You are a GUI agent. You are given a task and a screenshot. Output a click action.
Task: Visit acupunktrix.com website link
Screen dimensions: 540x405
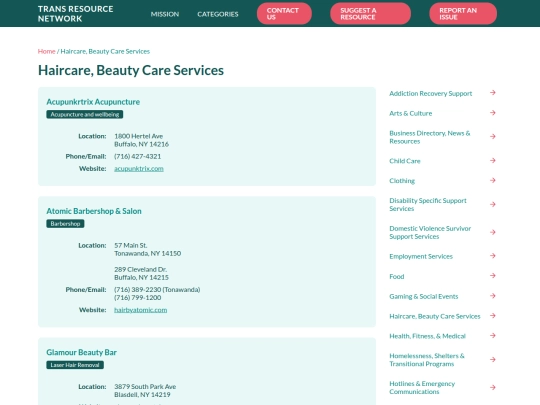(x=139, y=168)
